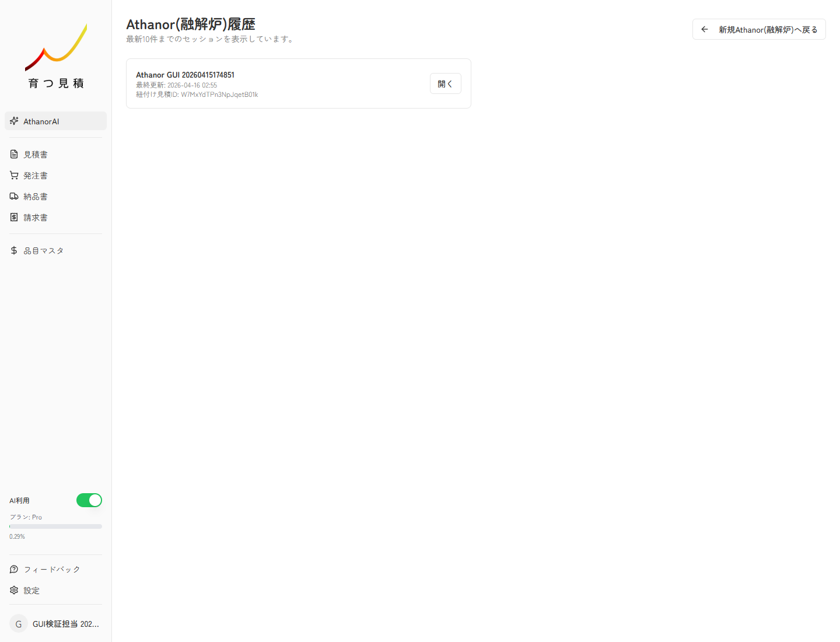The height and width of the screenshot is (642, 840).
Task: Click the Pro plan usage progress bar
Action: pos(55,526)
